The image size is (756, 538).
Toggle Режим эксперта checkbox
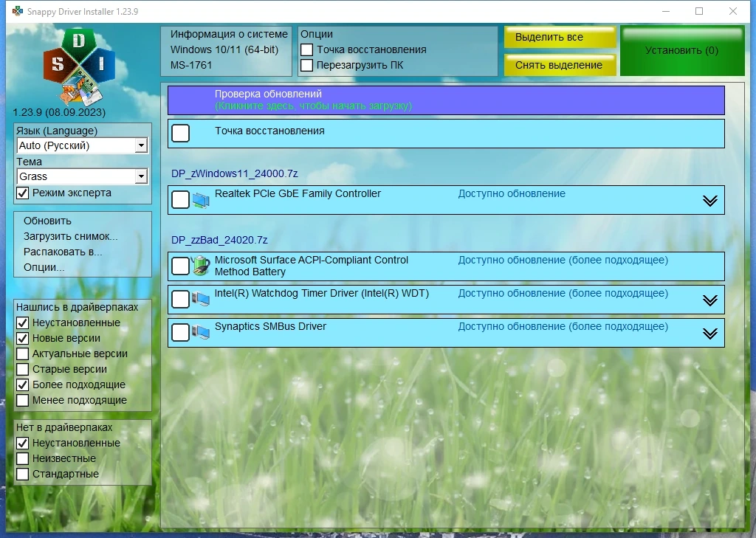(x=23, y=193)
